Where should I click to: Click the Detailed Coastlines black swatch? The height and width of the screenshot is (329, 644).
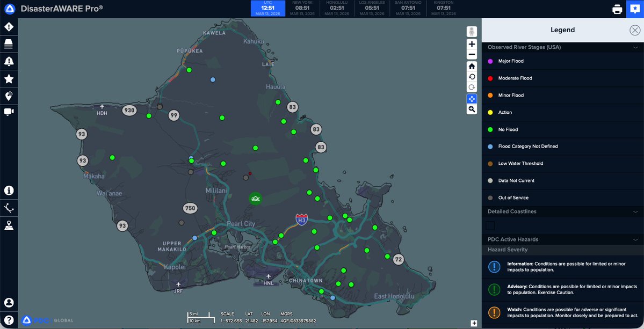490,225
